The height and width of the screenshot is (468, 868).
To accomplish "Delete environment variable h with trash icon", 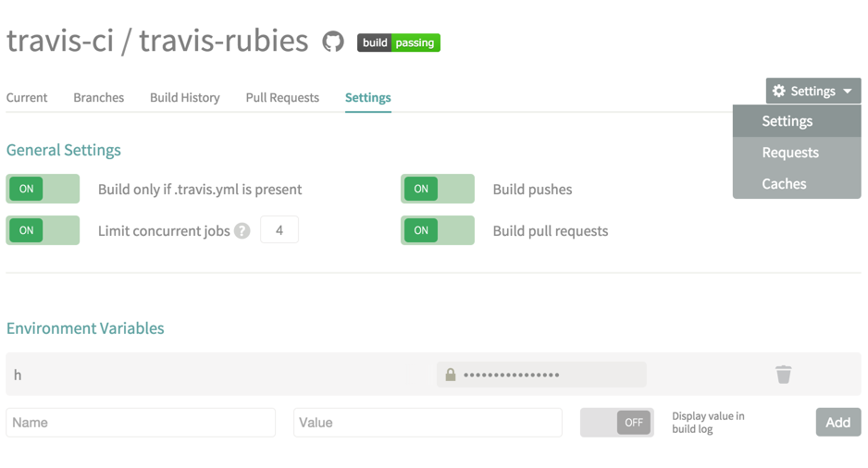I will (783, 375).
